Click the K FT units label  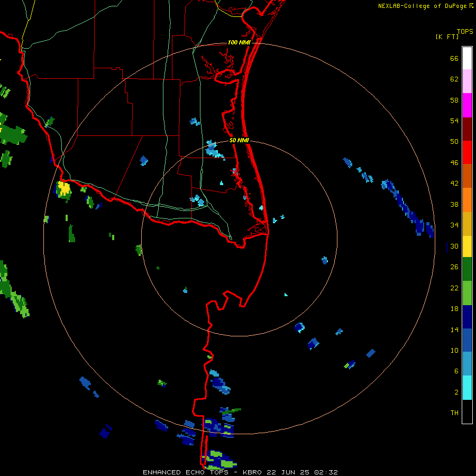[447, 36]
